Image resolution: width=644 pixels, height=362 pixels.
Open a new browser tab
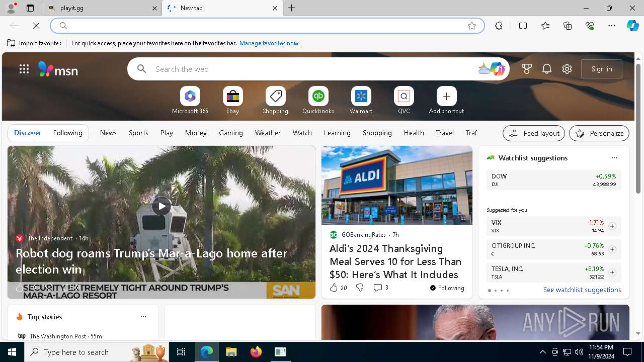coord(292,8)
